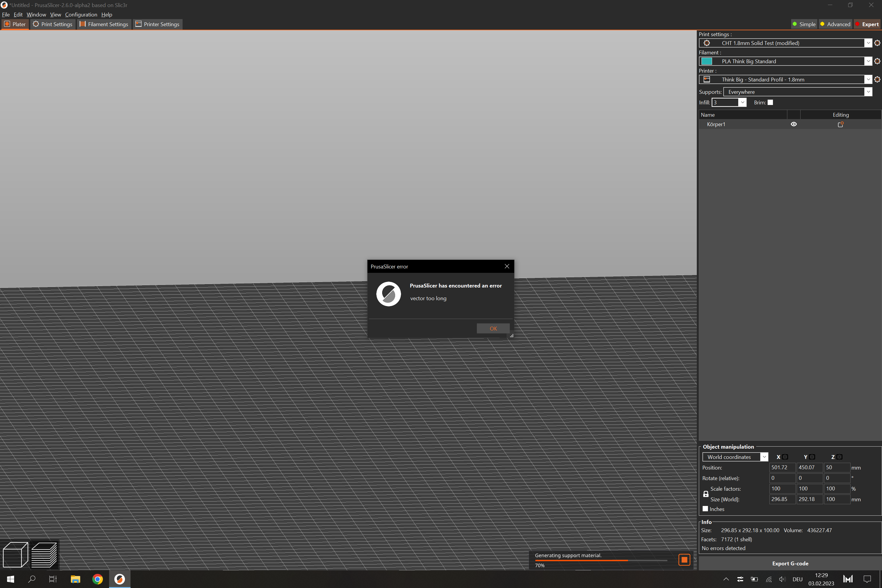
Task: Open print settings preset gear icon
Action: (x=877, y=43)
